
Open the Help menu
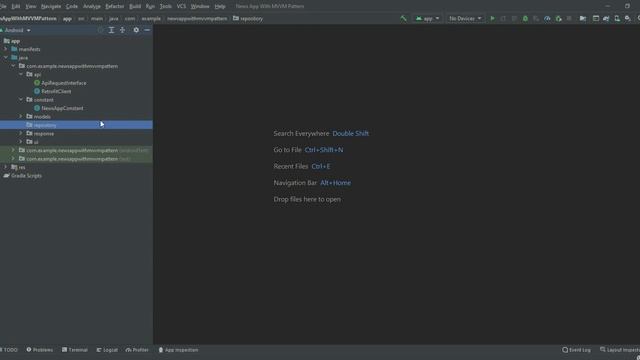(x=220, y=6)
